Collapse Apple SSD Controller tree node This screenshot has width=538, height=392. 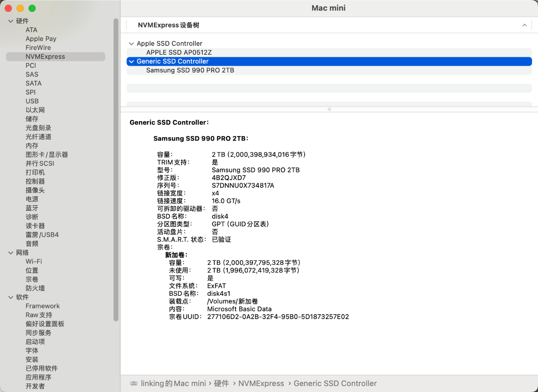coord(131,44)
